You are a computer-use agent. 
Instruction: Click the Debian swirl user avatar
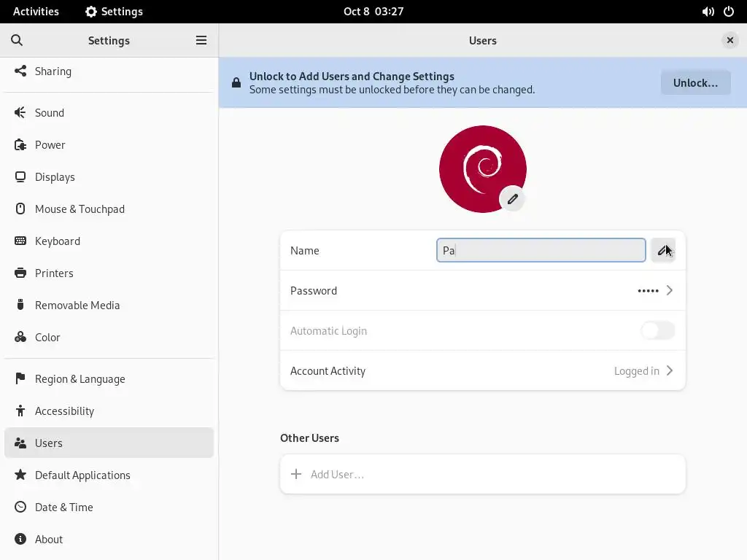tap(483, 169)
